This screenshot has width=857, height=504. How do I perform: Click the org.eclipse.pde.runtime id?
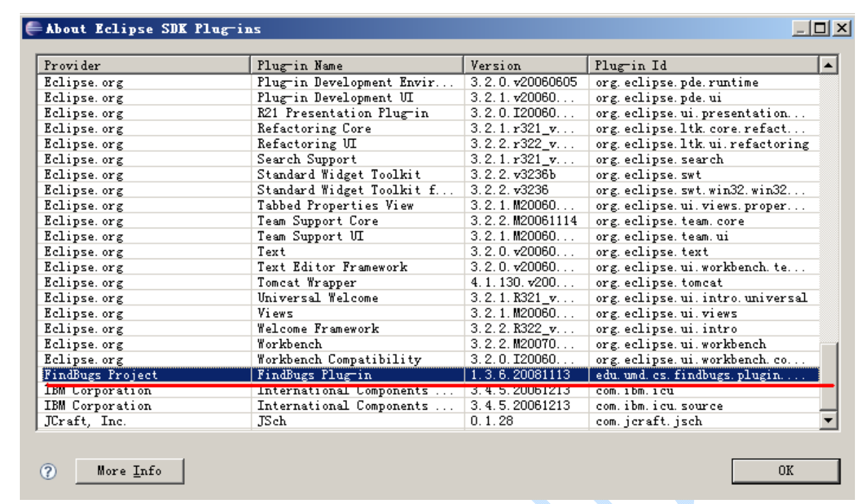677,82
